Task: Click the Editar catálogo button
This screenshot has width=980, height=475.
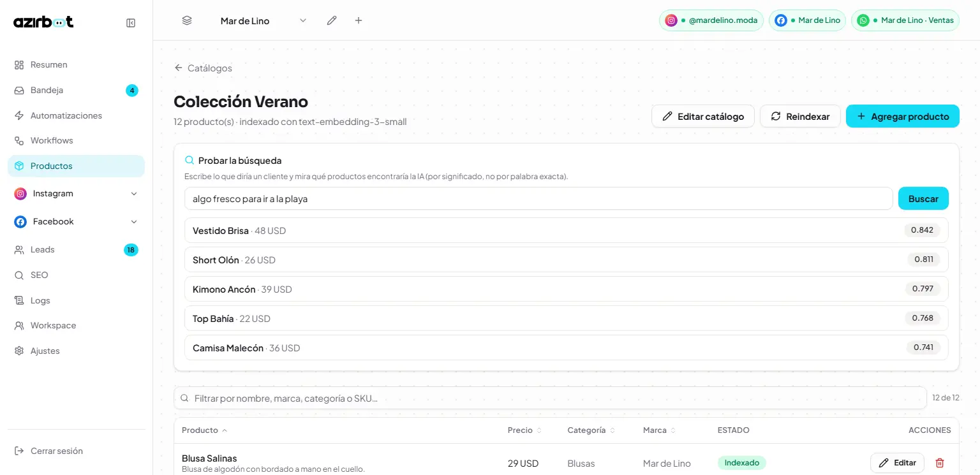Action: point(703,116)
